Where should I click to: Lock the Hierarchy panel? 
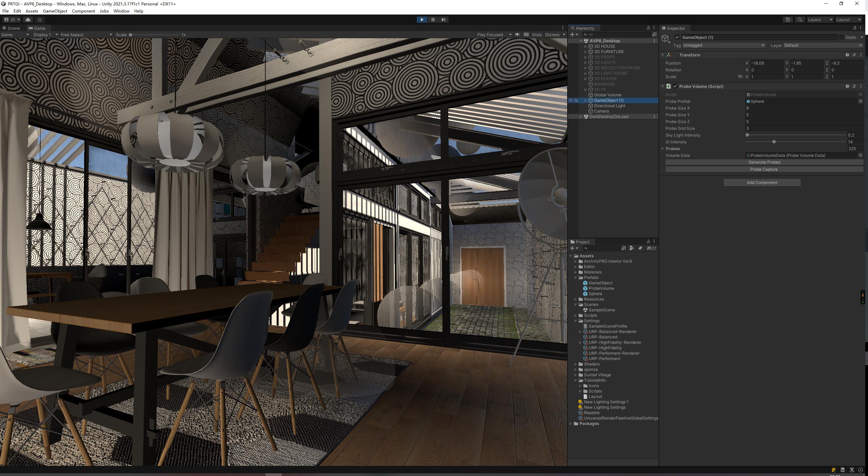point(648,28)
